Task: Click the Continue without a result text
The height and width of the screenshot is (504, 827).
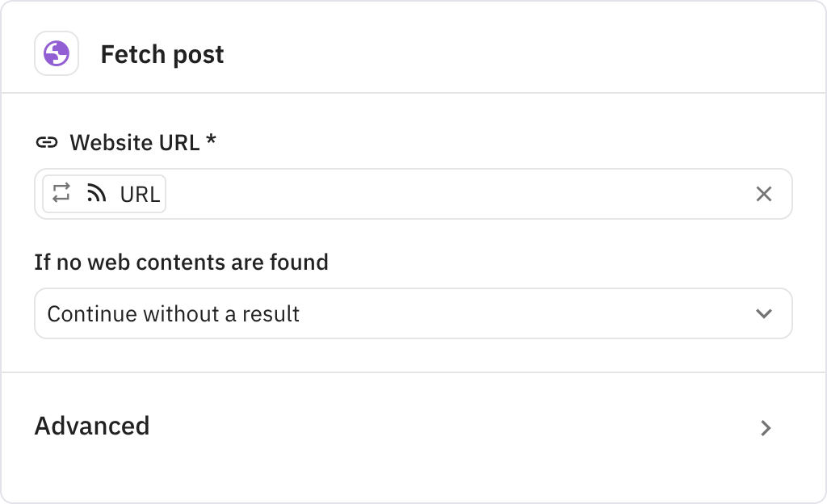Action: [x=174, y=313]
